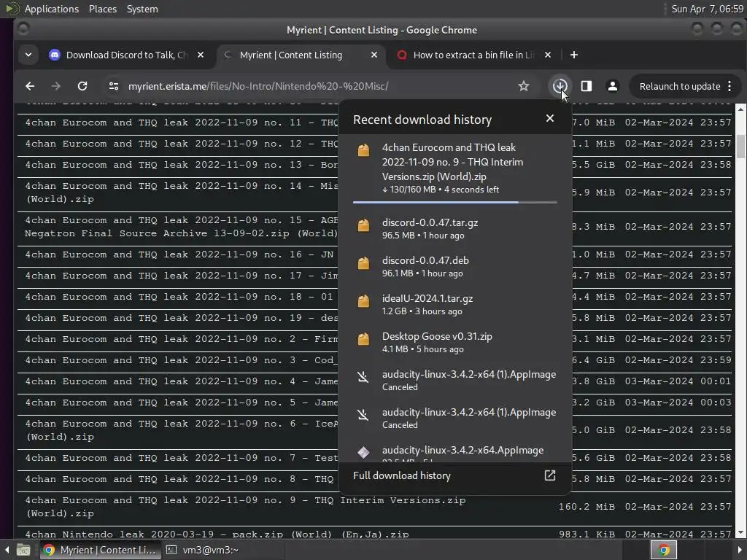The height and width of the screenshot is (560, 747).
Task: Bookmark this page with the star icon
Action: point(524,86)
